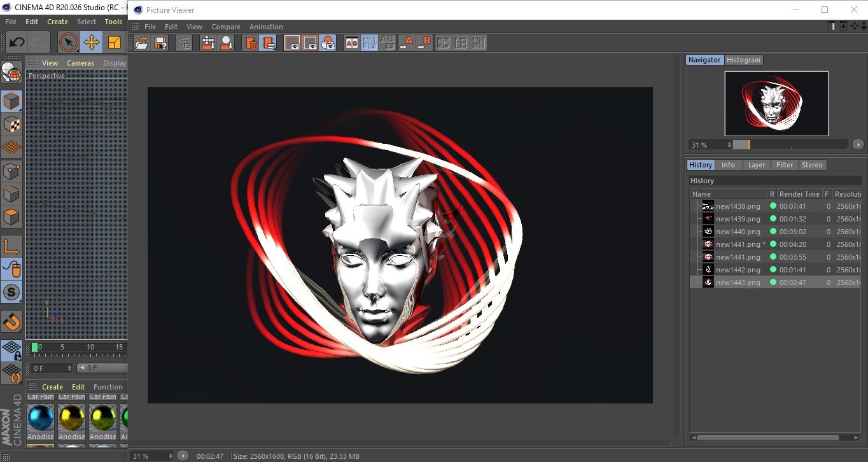Select the orange magnet Snap icon
Viewport: 868px width, 462px height.
[x=11, y=321]
